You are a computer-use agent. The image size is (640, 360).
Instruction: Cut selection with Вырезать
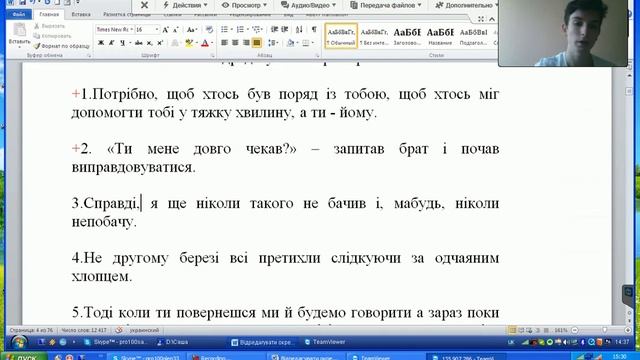[49, 26]
